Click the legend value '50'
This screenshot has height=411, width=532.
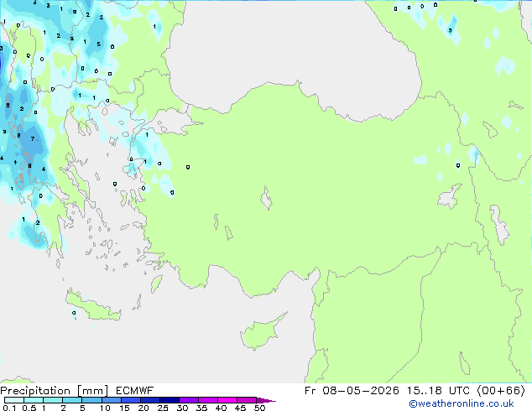click(x=259, y=408)
